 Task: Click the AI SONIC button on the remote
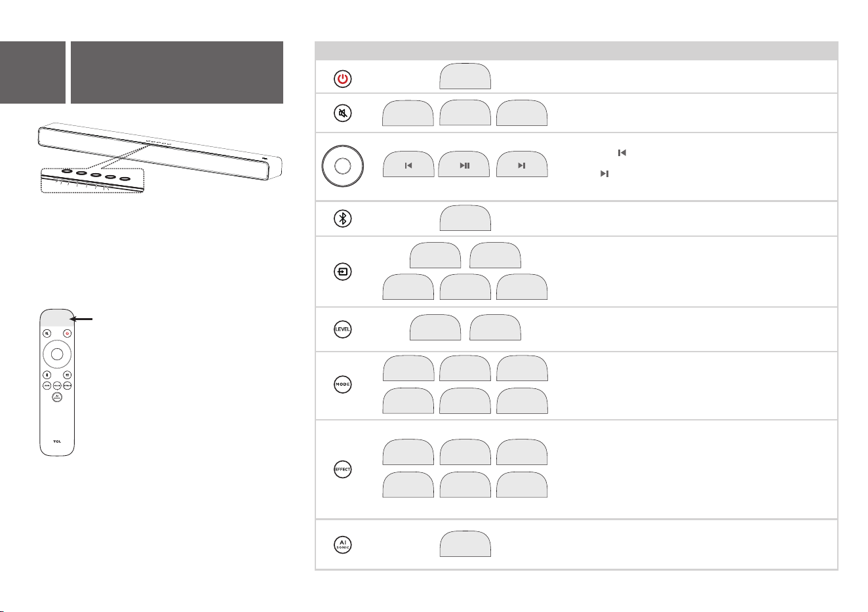pyautogui.click(x=57, y=397)
